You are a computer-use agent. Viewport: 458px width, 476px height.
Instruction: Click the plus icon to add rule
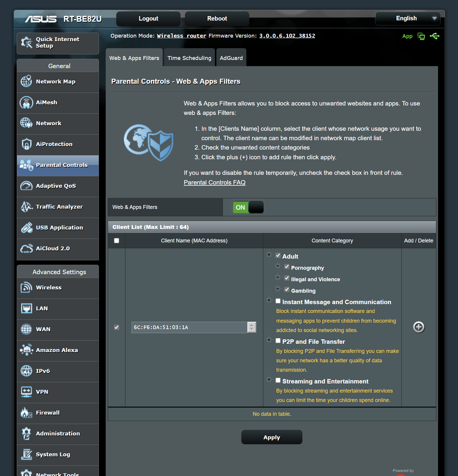(x=419, y=327)
